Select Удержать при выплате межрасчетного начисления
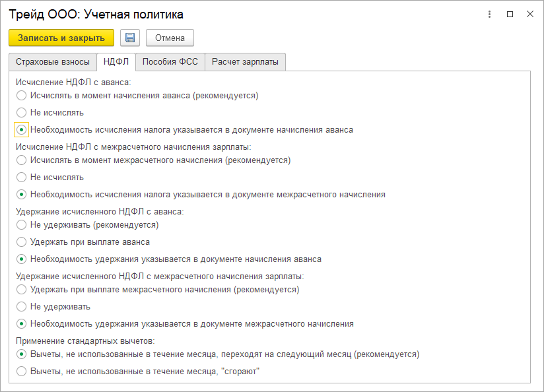The height and width of the screenshot is (392, 544). [22, 290]
